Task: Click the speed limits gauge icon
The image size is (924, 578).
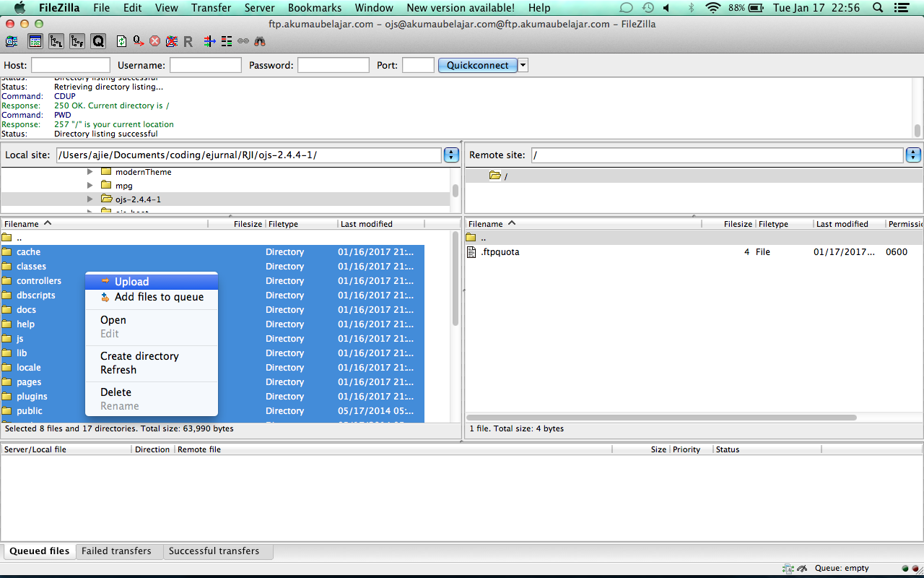Action: [802, 569]
